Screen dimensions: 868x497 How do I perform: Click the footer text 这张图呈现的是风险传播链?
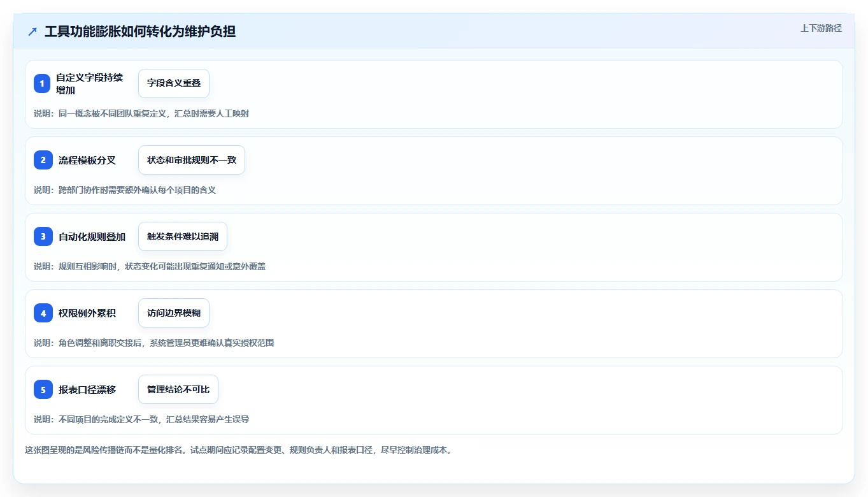pos(238,450)
